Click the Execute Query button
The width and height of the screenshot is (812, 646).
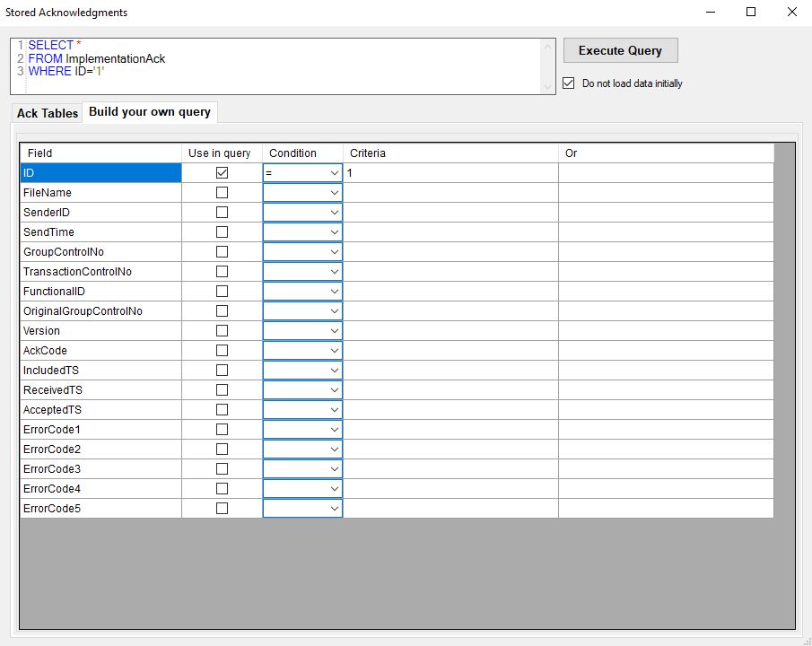tap(620, 50)
